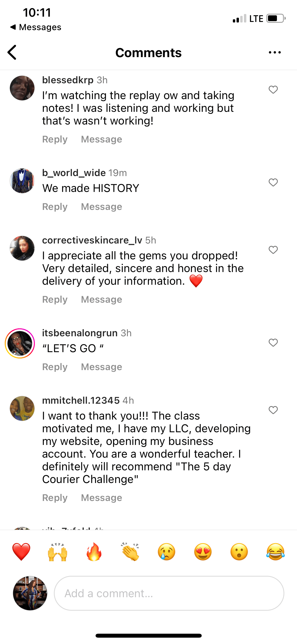Return to Messages app via status bar

pos(36,27)
